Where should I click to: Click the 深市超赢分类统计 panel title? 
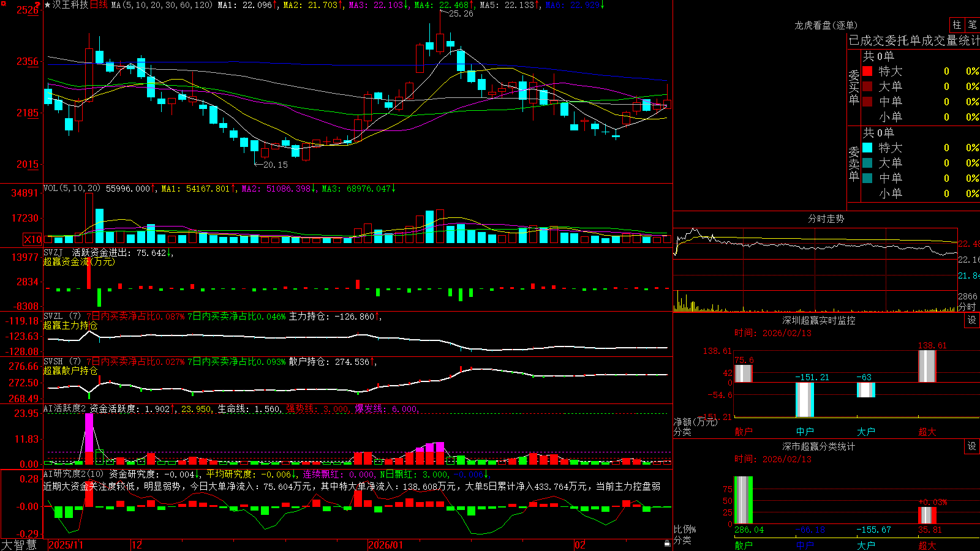point(819,446)
